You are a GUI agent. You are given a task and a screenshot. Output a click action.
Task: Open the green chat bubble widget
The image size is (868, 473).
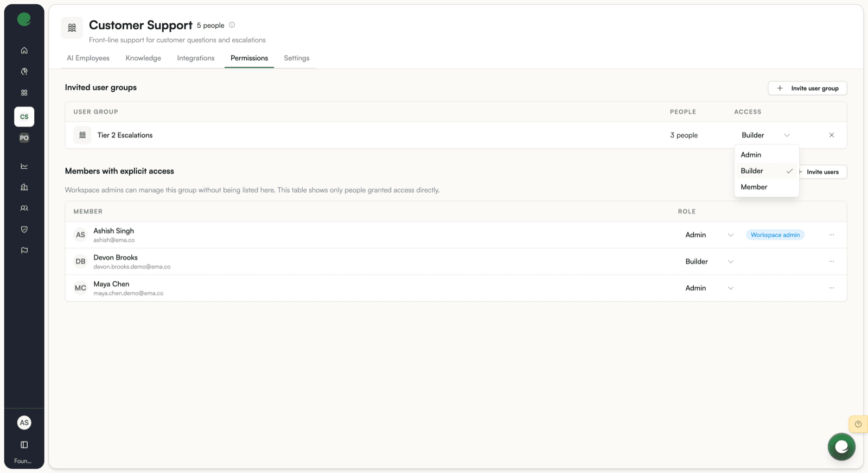(x=841, y=447)
